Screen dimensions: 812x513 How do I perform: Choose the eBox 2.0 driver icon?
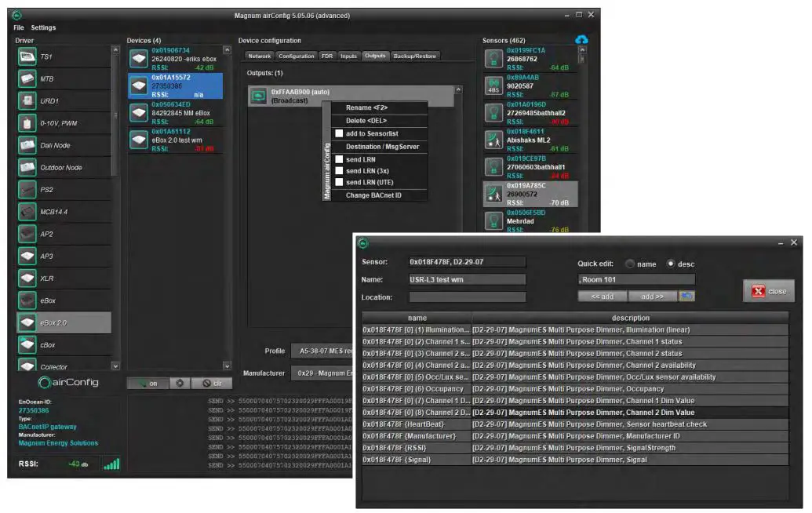tap(27, 323)
